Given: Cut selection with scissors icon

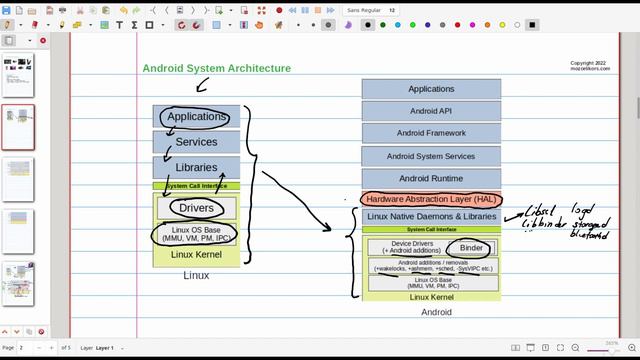Looking at the screenshot, I should click(x=80, y=10).
